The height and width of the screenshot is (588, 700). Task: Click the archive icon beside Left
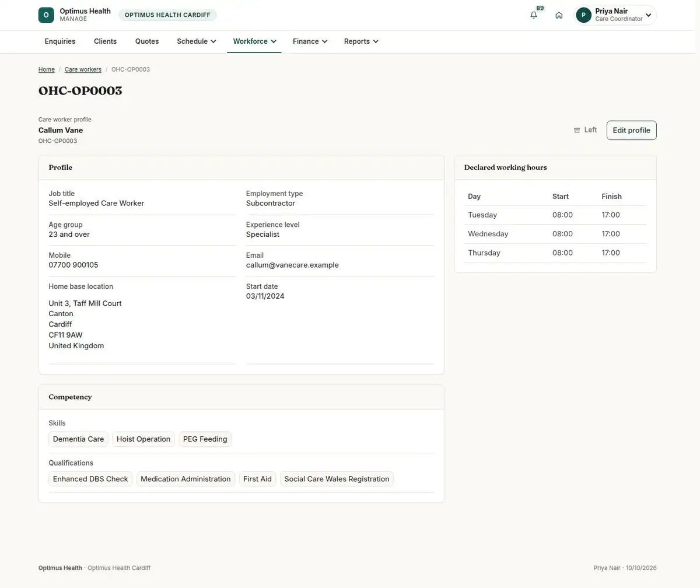point(577,130)
